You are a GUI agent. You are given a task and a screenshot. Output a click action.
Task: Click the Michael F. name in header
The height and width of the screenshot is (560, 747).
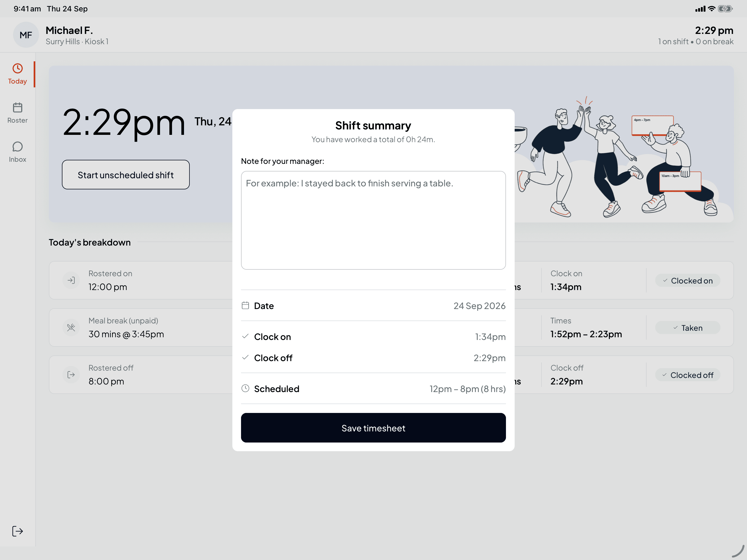pos(69,30)
